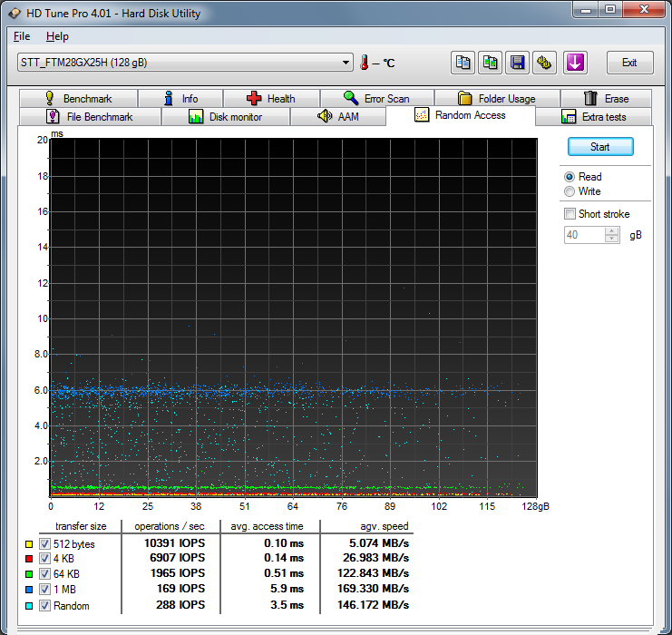Click the cyan Random color swatch
Image resolution: width=672 pixels, height=635 pixels.
click(x=29, y=606)
